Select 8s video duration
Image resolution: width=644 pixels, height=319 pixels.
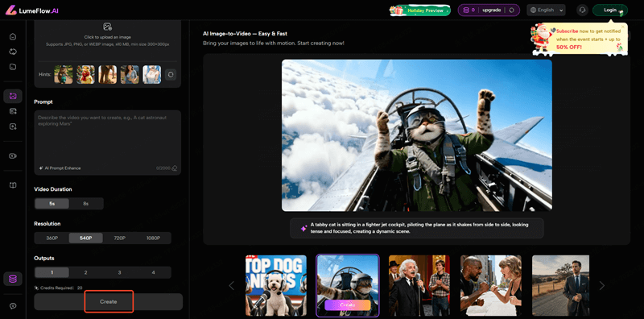point(86,204)
